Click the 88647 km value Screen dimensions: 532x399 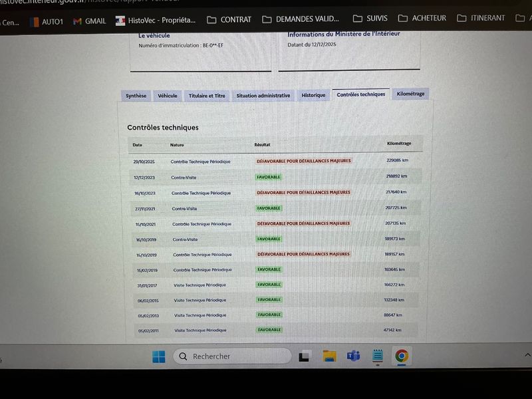click(393, 315)
